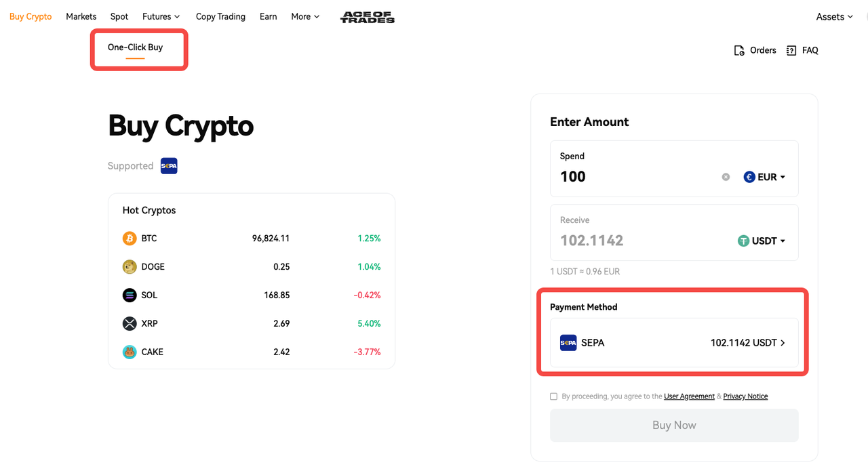868x471 pixels.
Task: Click the SEPA logo in Payment Method
Action: point(568,343)
